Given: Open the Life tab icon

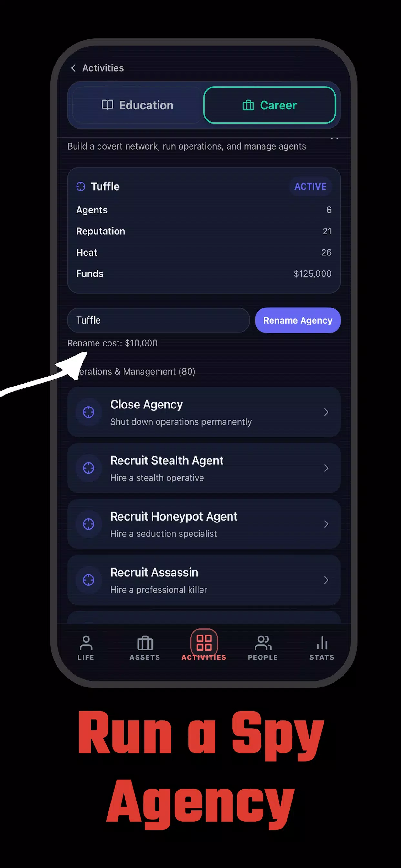Looking at the screenshot, I should coord(86,643).
